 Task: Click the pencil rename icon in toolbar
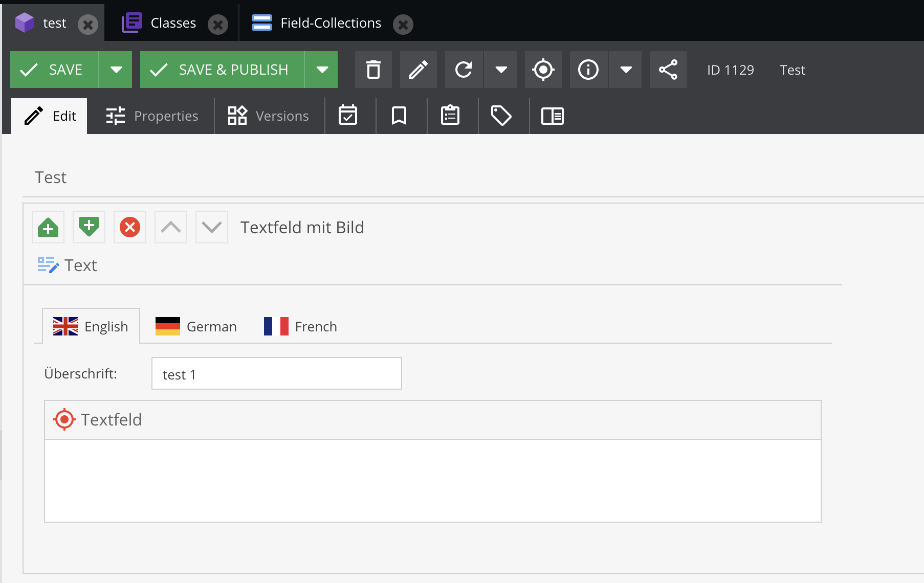[x=419, y=70]
